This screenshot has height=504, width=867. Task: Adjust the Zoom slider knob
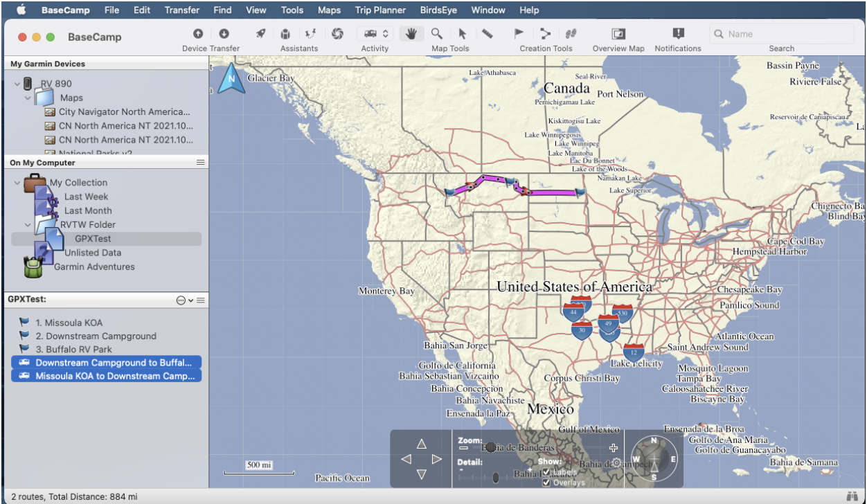tap(490, 447)
